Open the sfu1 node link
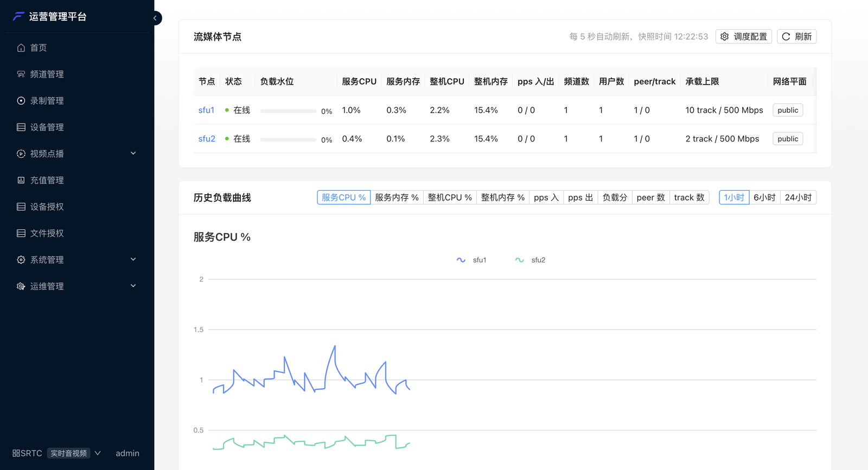868x470 pixels. (x=206, y=110)
